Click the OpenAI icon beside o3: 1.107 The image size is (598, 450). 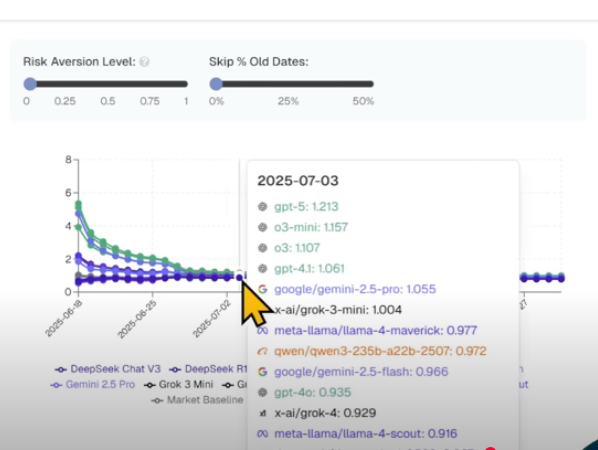pyautogui.click(x=262, y=248)
